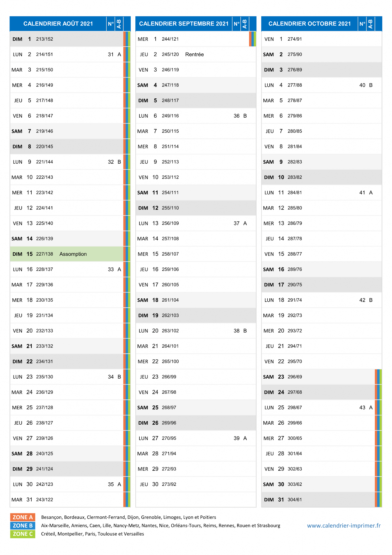The image size is (392, 555).
Task: Click week number 36 in September
Action: tap(237, 116)
